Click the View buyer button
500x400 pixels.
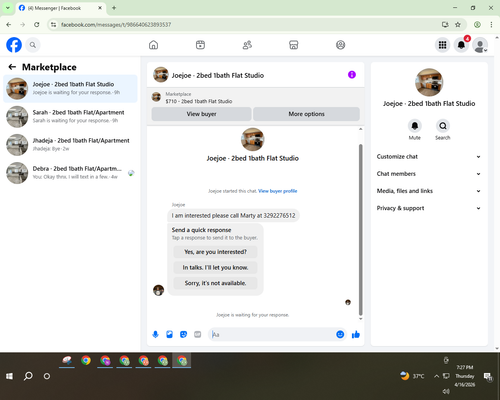click(x=201, y=114)
